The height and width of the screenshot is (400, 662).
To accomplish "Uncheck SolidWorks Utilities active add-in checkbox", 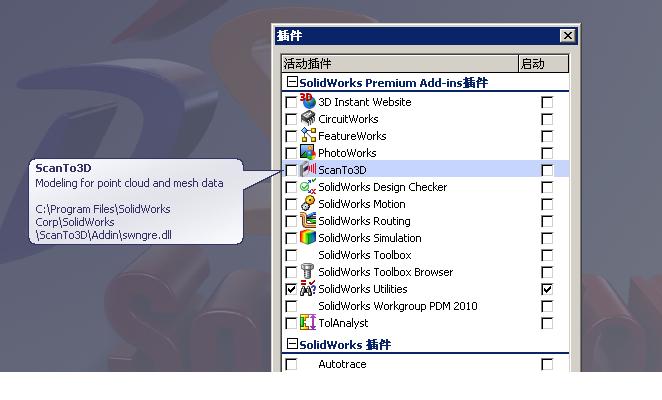I will pos(291,289).
